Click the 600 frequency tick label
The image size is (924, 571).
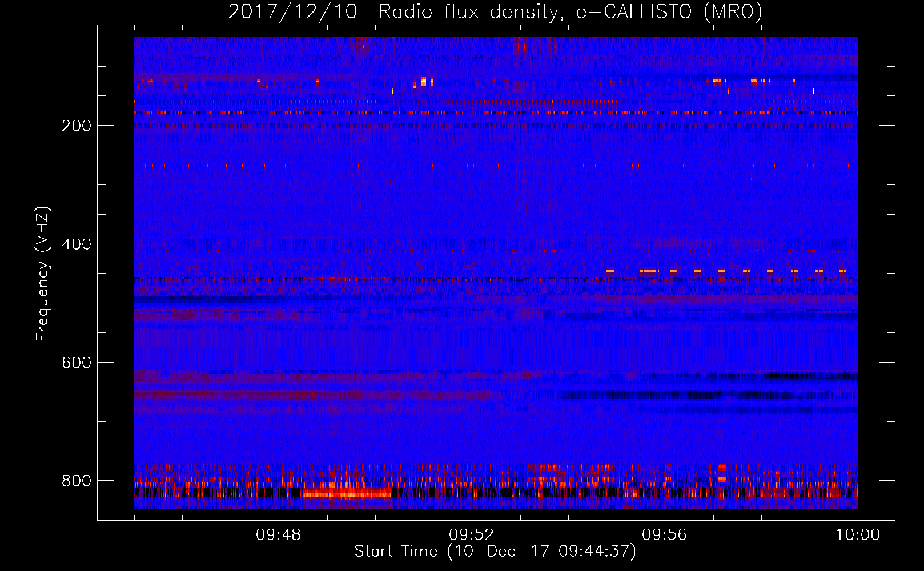coord(77,363)
